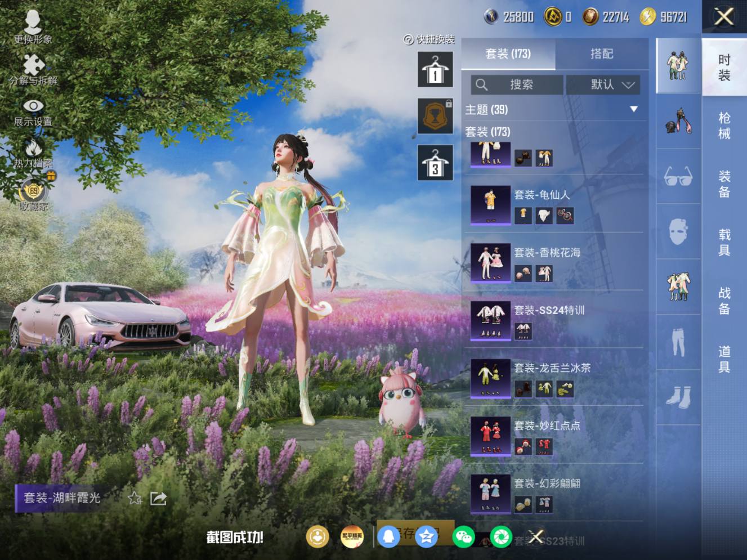Select the 龟仙人 outfit thumbnail
The image size is (747, 560).
tap(490, 205)
